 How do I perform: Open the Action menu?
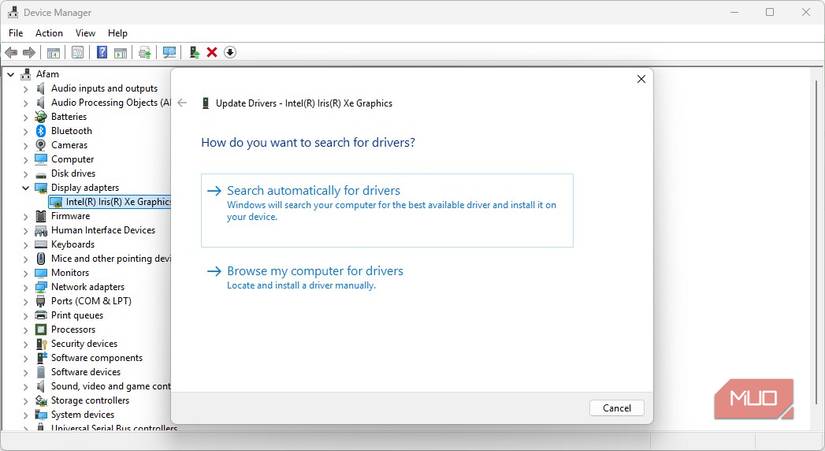[49, 33]
